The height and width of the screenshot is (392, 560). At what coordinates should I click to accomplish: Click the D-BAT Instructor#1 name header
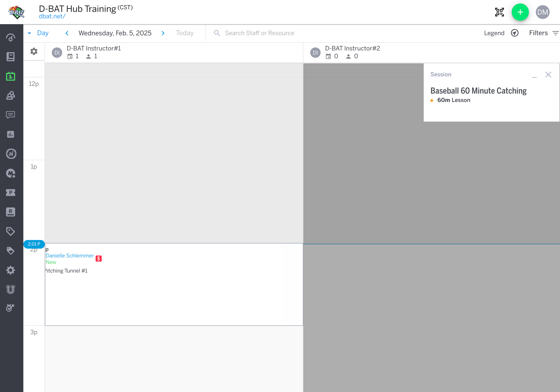[94, 48]
